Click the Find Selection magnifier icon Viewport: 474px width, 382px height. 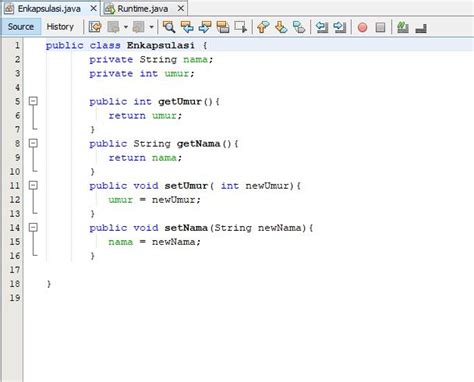pyautogui.click(x=169, y=27)
